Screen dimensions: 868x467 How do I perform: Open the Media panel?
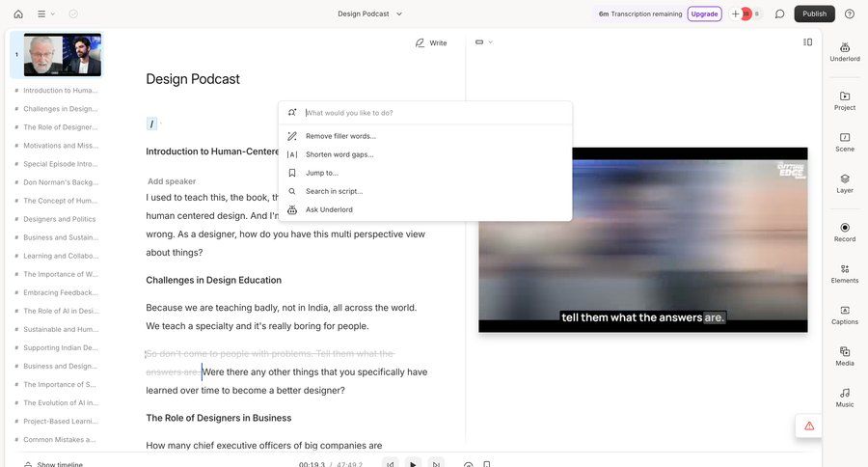click(x=845, y=356)
